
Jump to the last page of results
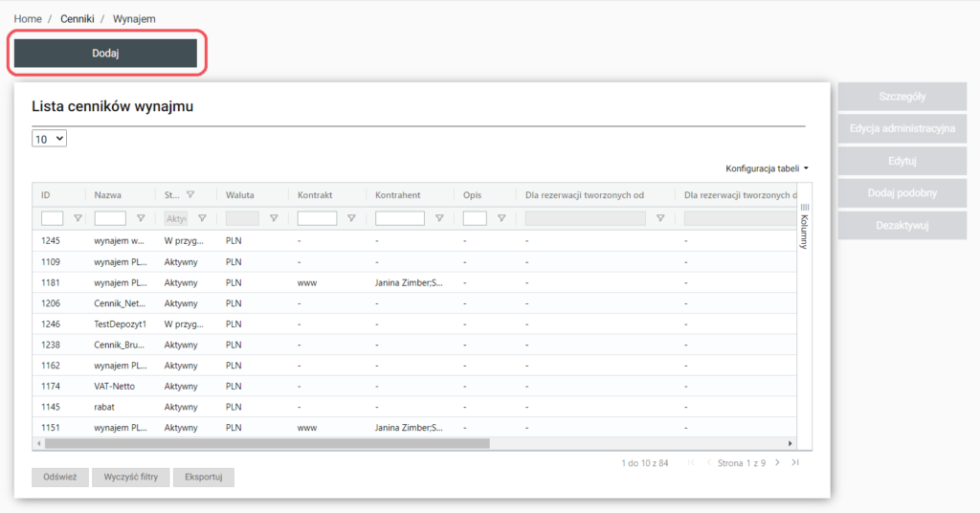pyautogui.click(x=795, y=463)
